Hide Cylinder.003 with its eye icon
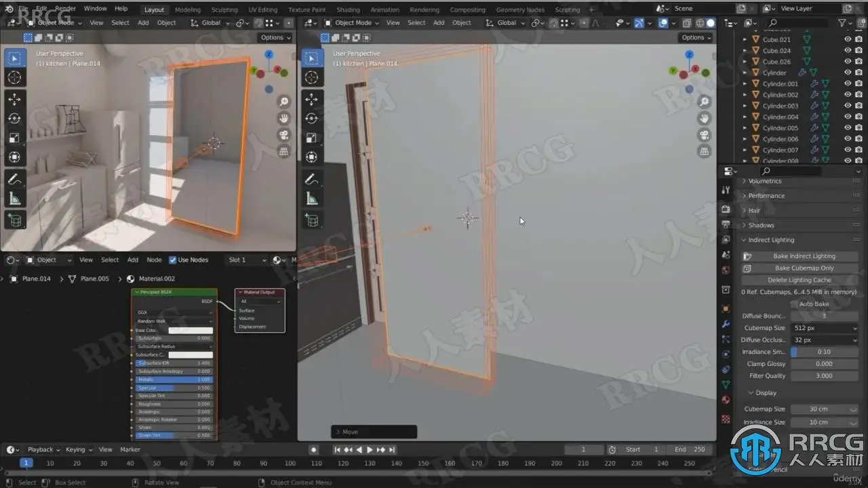 tap(848, 106)
